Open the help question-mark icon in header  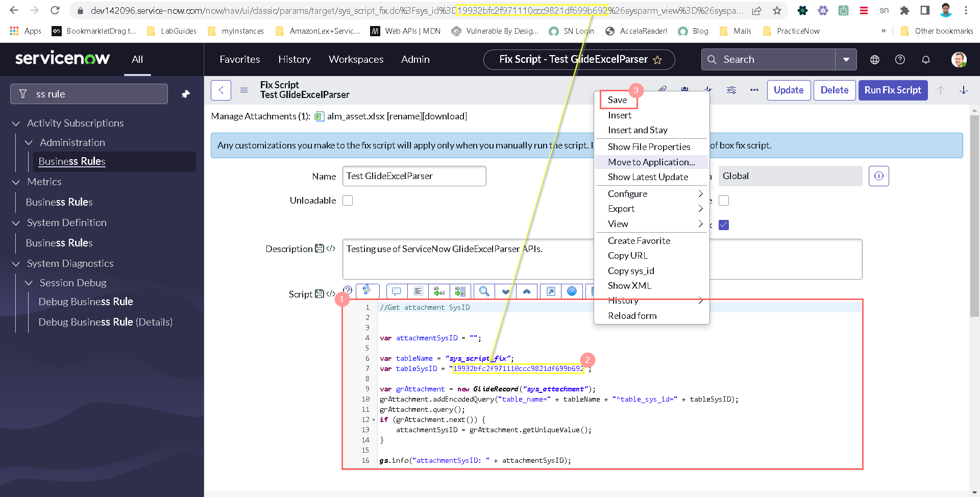900,60
